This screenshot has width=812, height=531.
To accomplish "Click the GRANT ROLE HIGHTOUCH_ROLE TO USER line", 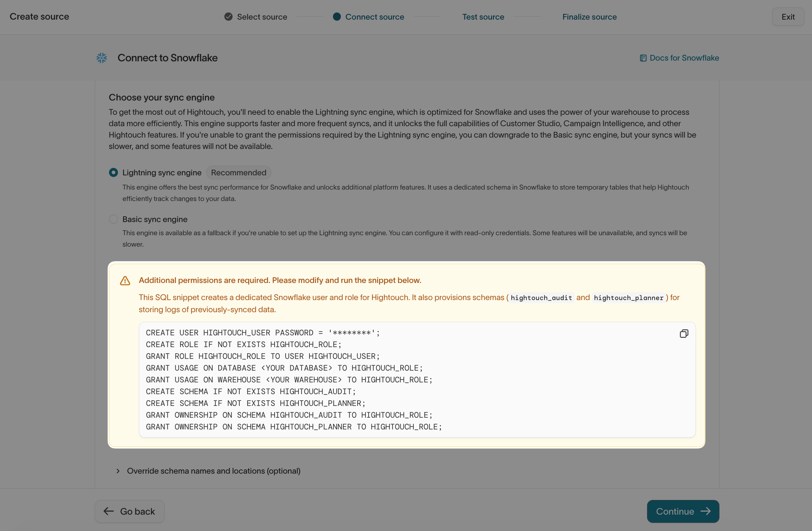I will [263, 356].
